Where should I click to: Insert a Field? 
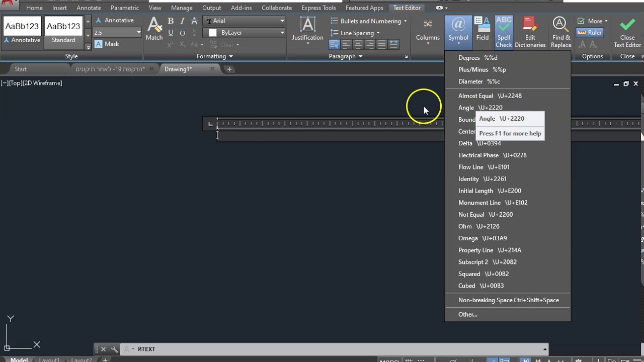(x=482, y=29)
